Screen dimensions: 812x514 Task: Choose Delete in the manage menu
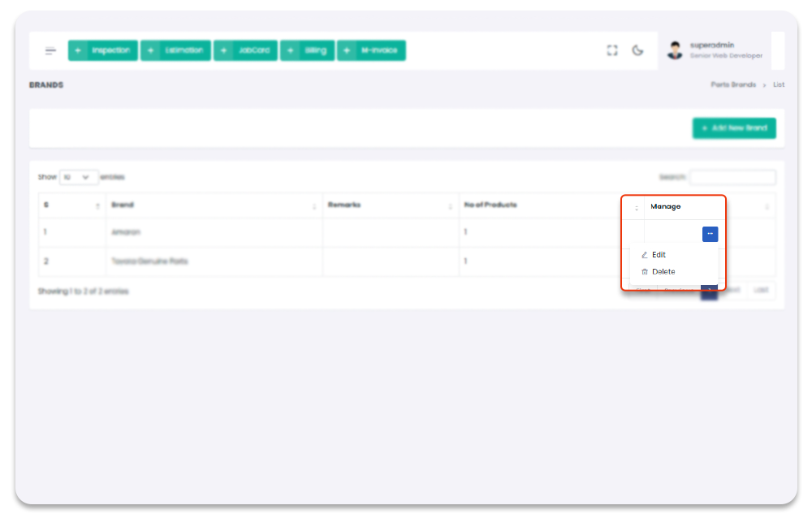pyautogui.click(x=663, y=272)
